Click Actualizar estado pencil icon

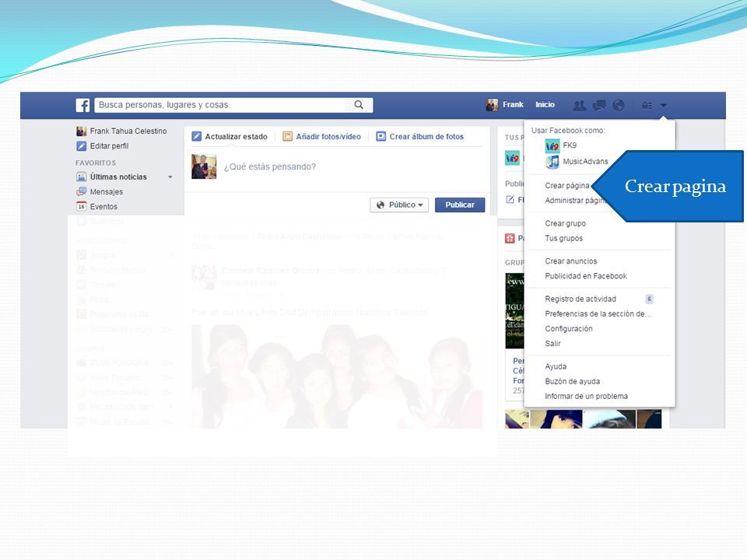coord(196,137)
